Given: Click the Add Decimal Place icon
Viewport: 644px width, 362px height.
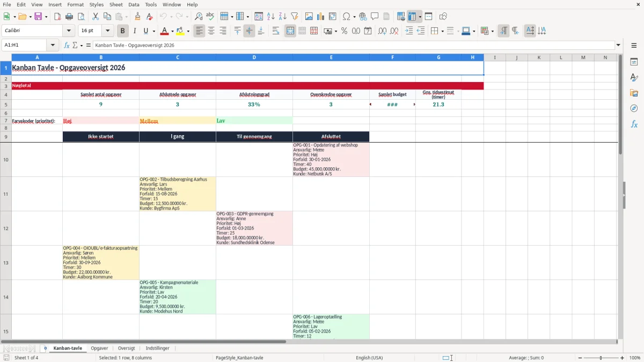Looking at the screenshot, I should pos(383,31).
